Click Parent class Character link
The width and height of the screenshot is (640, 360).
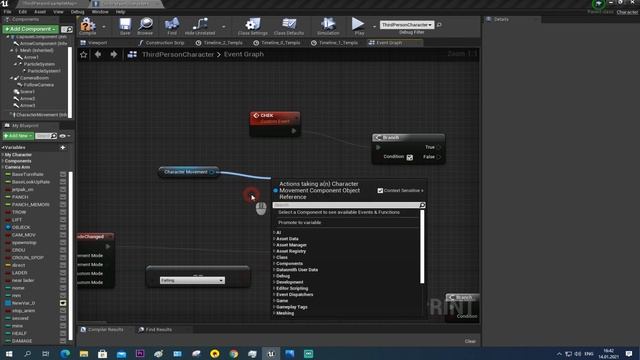pyautogui.click(x=627, y=12)
